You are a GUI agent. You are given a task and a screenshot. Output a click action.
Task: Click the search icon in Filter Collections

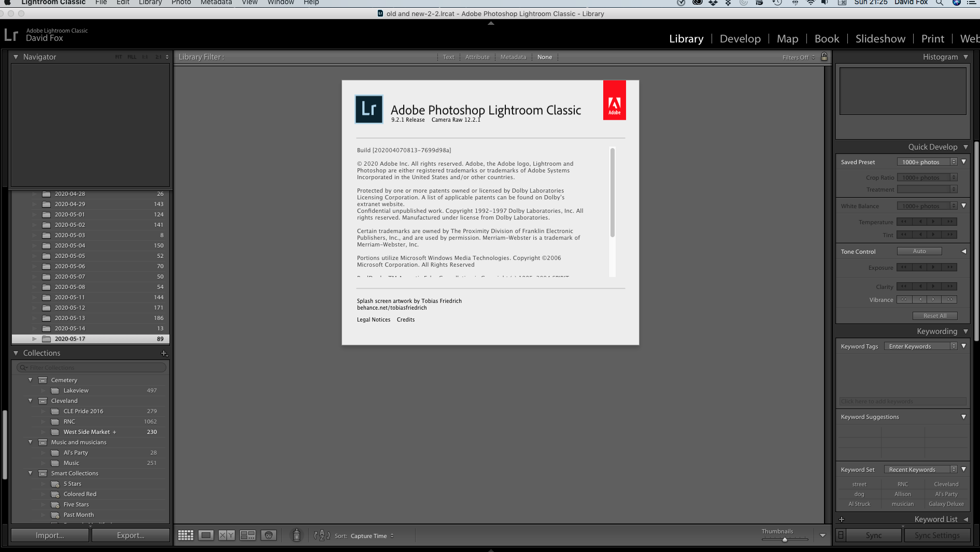coord(23,368)
